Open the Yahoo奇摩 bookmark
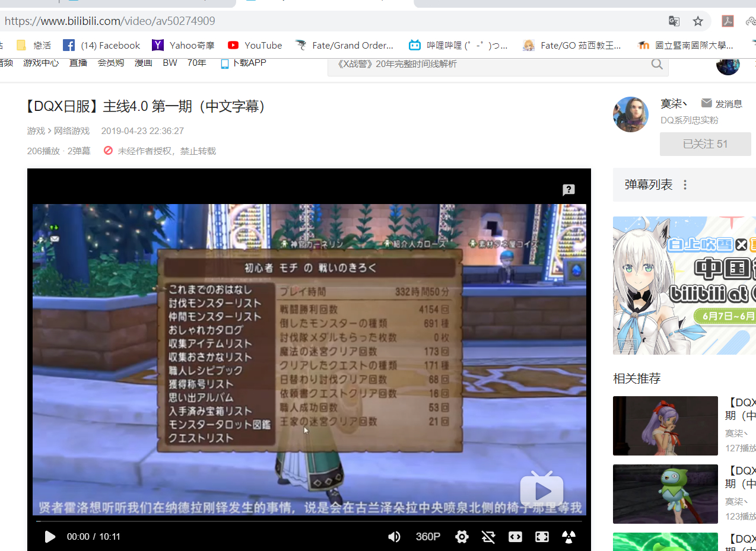756x551 pixels. coord(185,45)
